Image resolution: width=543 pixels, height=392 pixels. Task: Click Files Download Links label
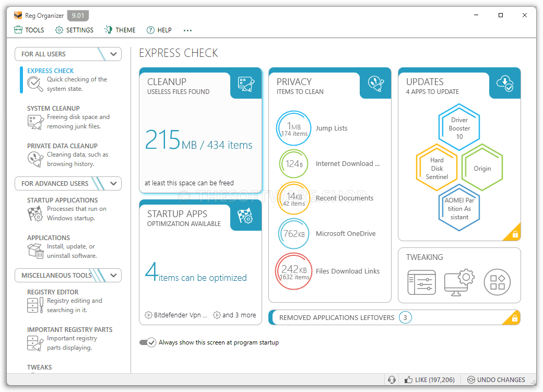(348, 271)
